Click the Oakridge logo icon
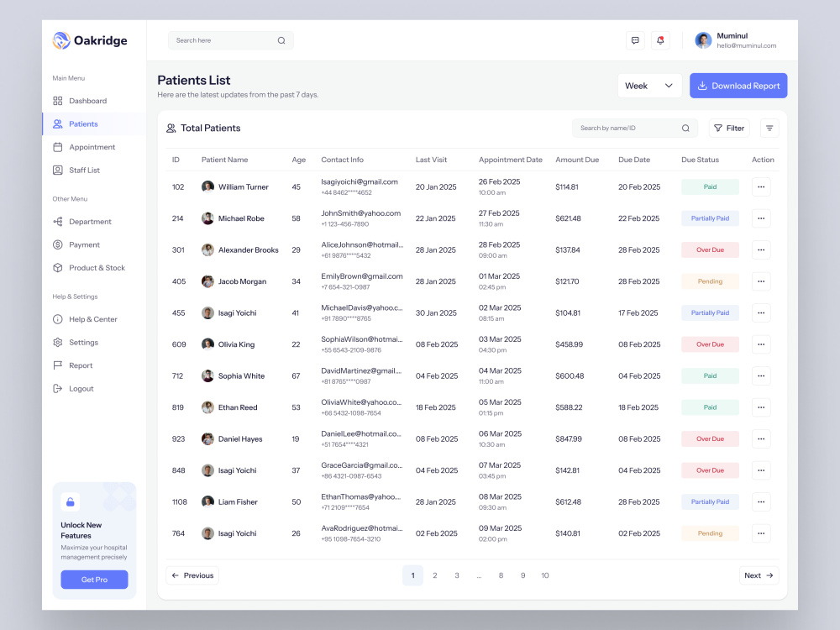The image size is (840, 630). pos(61,40)
